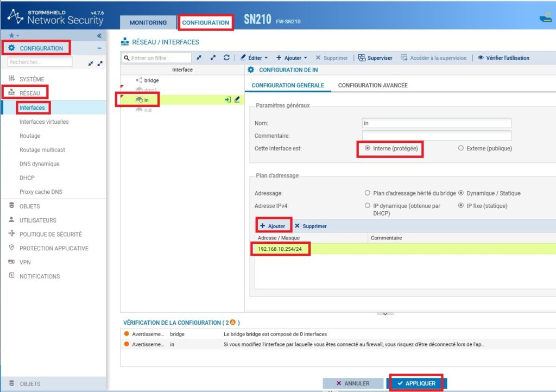The width and height of the screenshot is (556, 392).
Task: Select the in interface warning row
Action: point(338,344)
